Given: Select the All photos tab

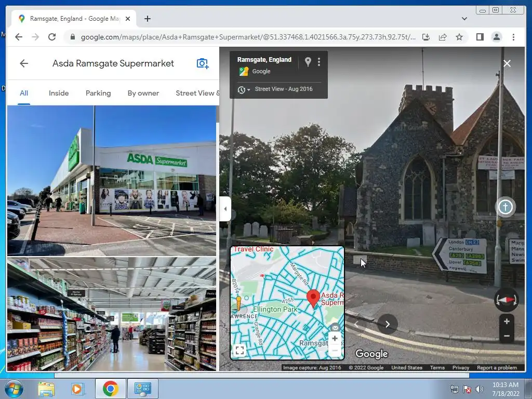Looking at the screenshot, I should (24, 94).
